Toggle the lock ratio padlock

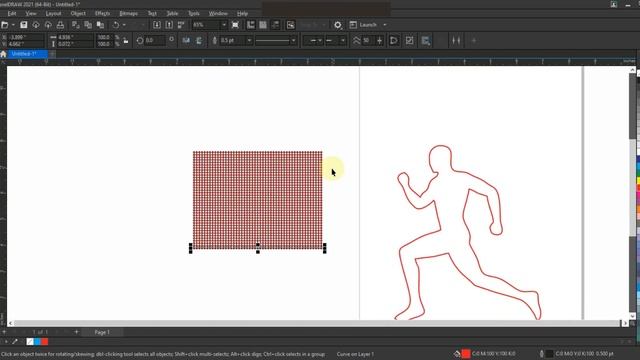(x=126, y=40)
